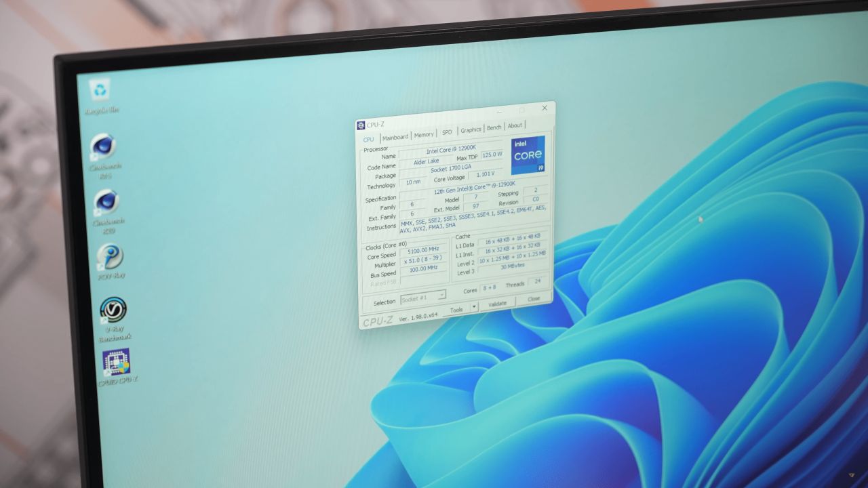Click the Multiplier value x 51.0

tap(423, 261)
